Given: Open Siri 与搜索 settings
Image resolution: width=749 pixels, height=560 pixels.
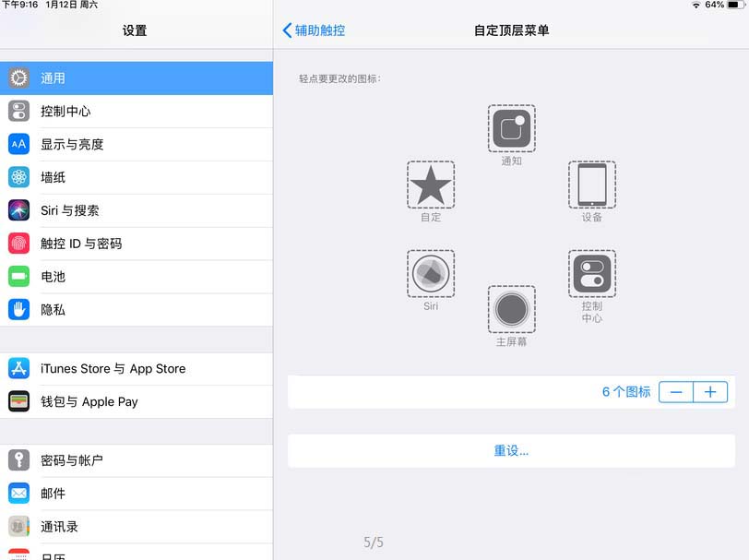Looking at the screenshot, I should coord(137,210).
